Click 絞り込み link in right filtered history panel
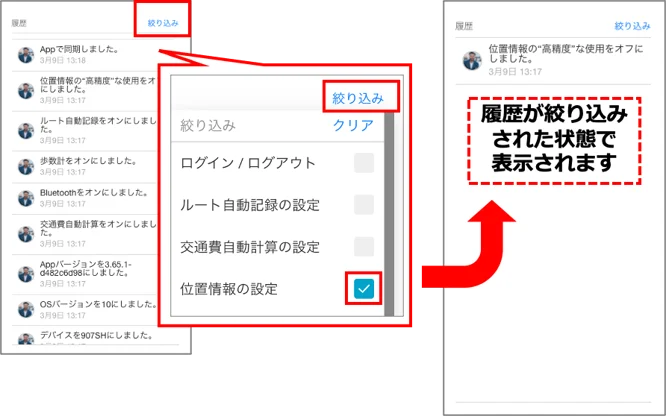The height and width of the screenshot is (416, 666). tap(632, 26)
